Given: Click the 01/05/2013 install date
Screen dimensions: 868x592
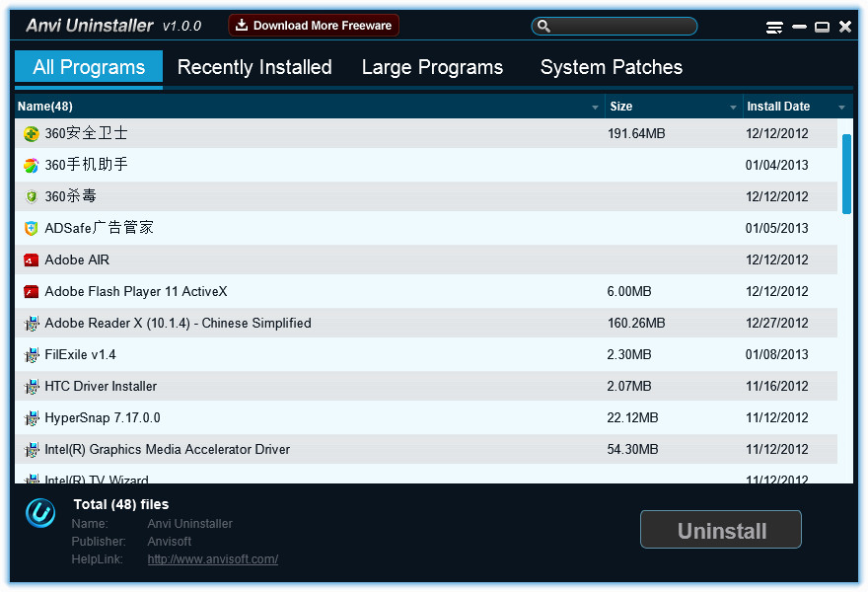Looking at the screenshot, I should [x=776, y=228].
